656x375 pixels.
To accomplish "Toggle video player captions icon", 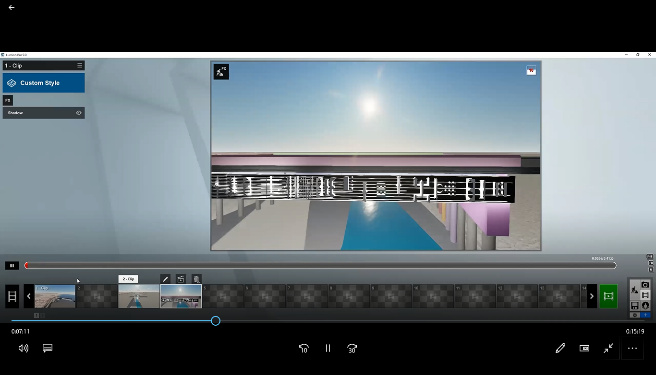I will (48, 348).
